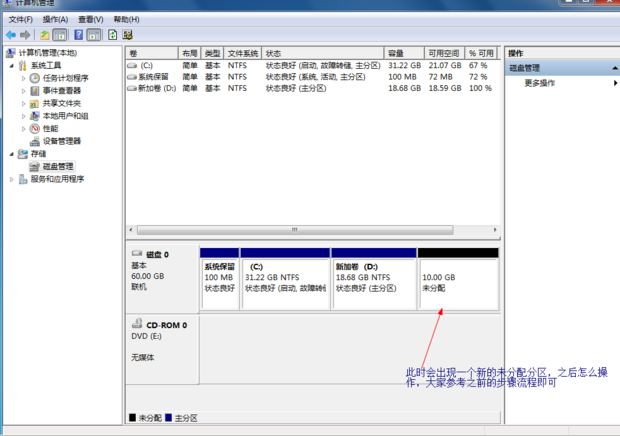Expand Services and Applications (服务和应用程序)
The image size is (620, 436).
[x=11, y=180]
